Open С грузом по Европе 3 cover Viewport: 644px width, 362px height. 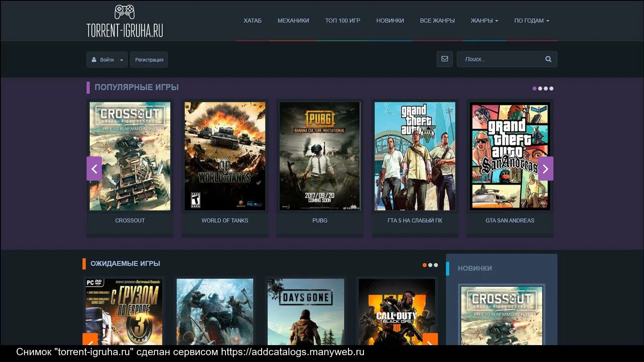124,312
